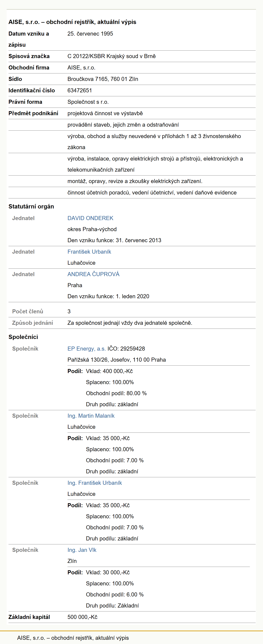The image size is (263, 644).
Task: Click the Způsob jednání description text
Action: point(130,323)
